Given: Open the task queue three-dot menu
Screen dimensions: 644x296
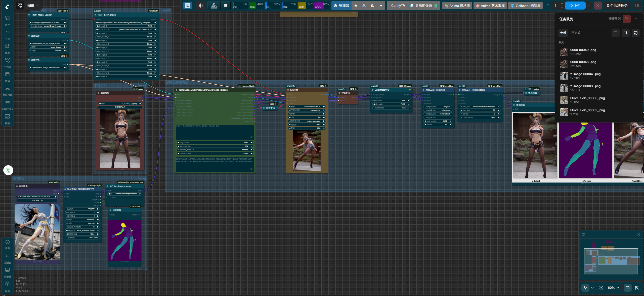Looking at the screenshot, I should coord(636,19).
